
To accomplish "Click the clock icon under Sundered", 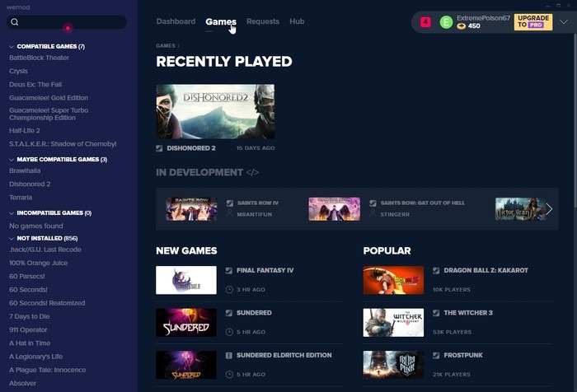I will tap(229, 332).
